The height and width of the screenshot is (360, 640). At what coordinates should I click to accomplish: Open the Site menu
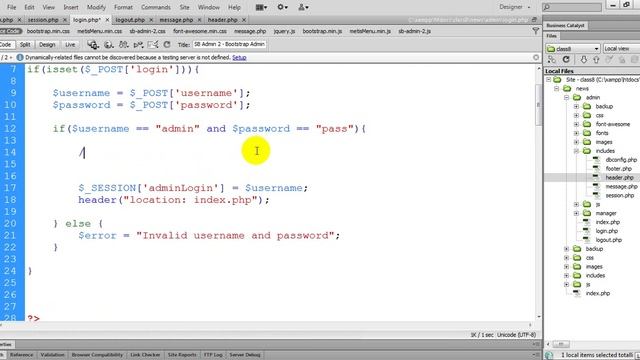coord(184,7)
